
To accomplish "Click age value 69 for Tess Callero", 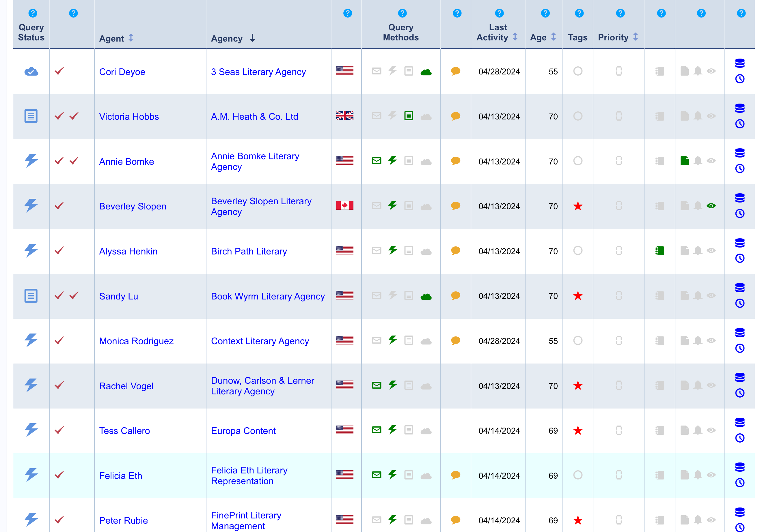I will (553, 430).
